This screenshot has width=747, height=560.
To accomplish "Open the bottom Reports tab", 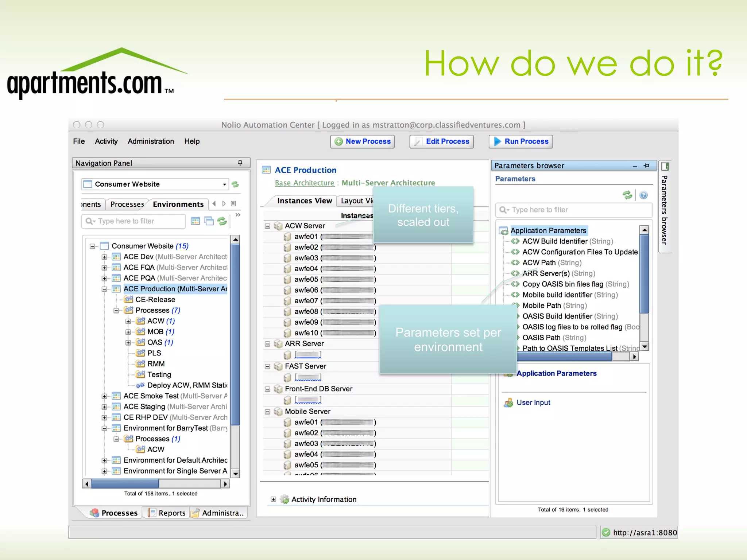I will (167, 513).
